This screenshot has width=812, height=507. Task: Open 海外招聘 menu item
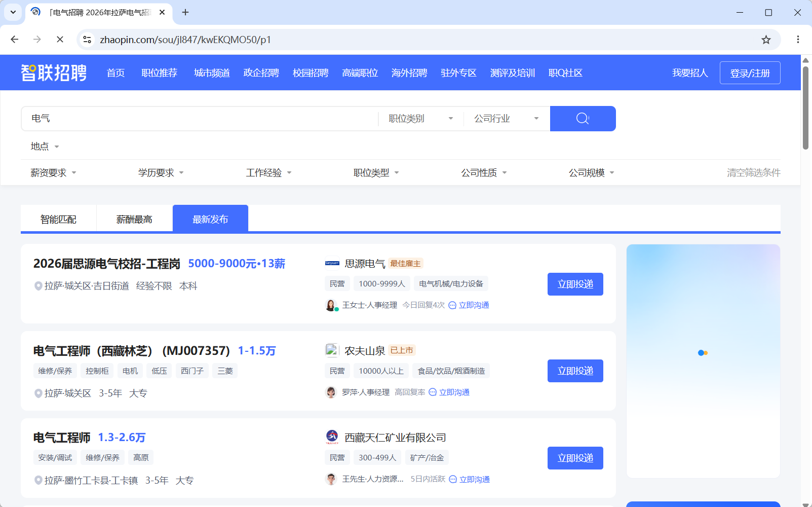[409, 73]
